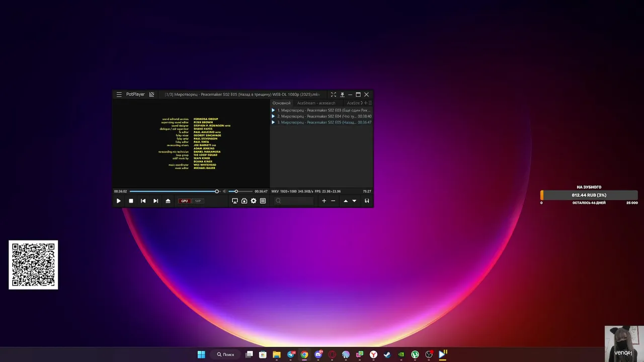The width and height of the screenshot is (644, 362).
Task: Toggle GPU hardware acceleration button
Action: coord(185,201)
